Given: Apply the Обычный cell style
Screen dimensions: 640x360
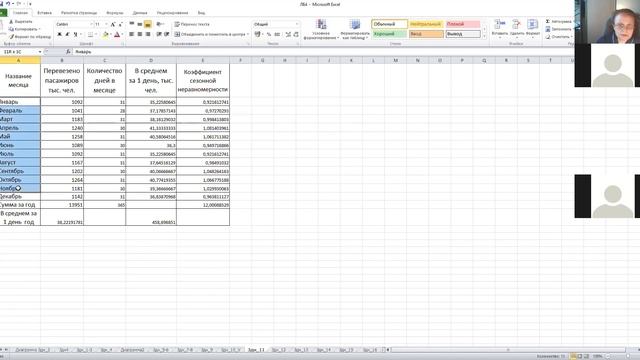Looking at the screenshot, I should coord(389,24).
